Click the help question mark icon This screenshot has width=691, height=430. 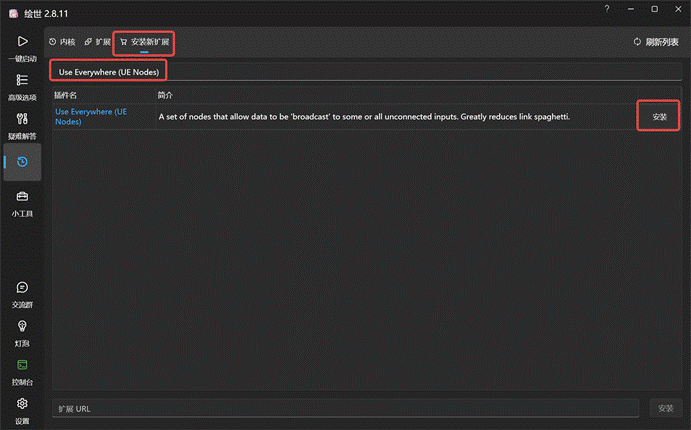point(606,9)
